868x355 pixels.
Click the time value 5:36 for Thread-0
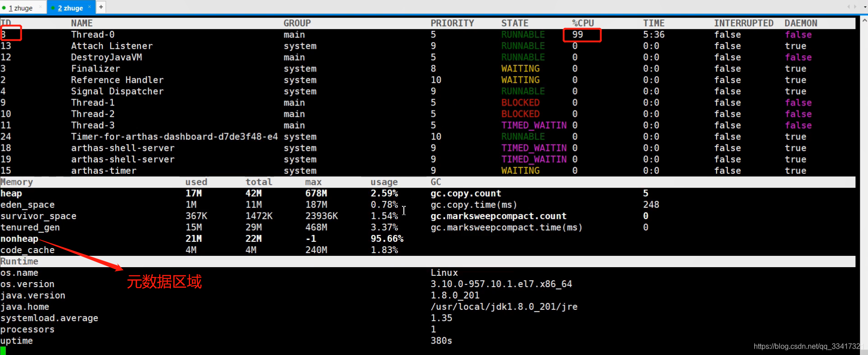tap(654, 34)
